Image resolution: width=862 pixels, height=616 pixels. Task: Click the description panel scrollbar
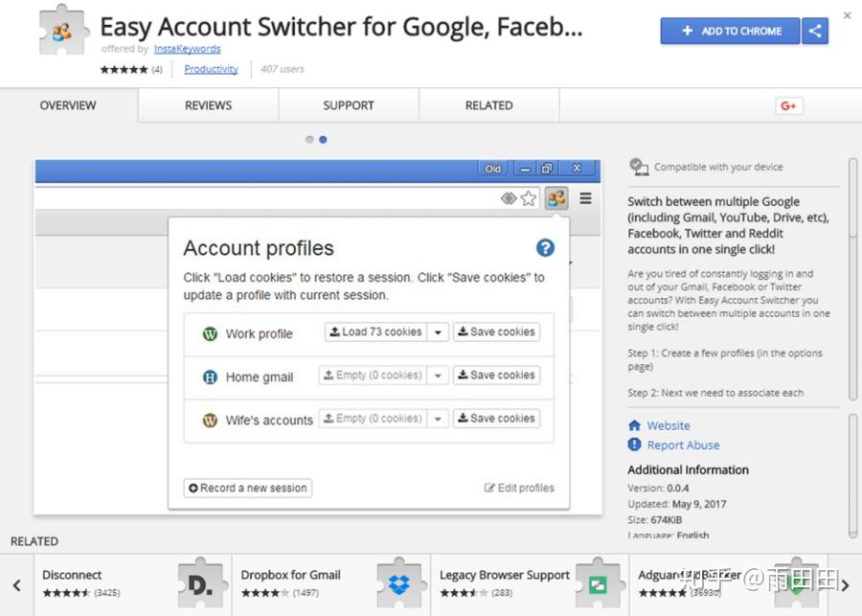pyautogui.click(x=852, y=278)
